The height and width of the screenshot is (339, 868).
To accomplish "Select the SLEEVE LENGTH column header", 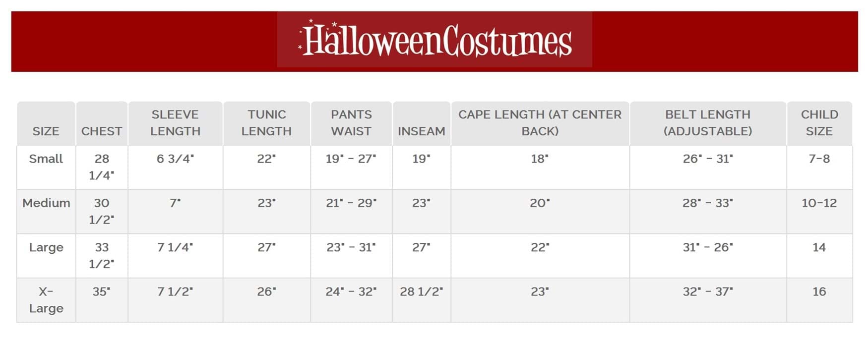I will pyautogui.click(x=175, y=123).
